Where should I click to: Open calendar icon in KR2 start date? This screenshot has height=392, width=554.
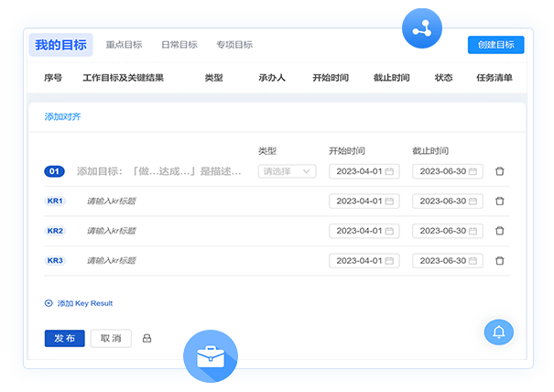coord(389,231)
